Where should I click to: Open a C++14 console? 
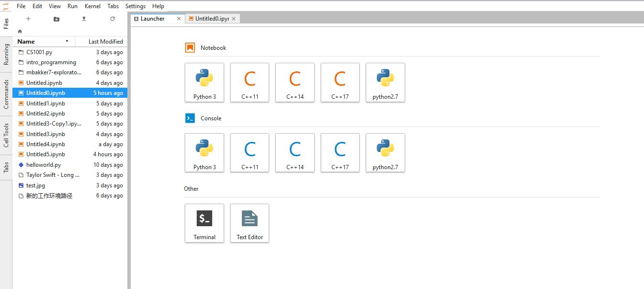pos(295,153)
